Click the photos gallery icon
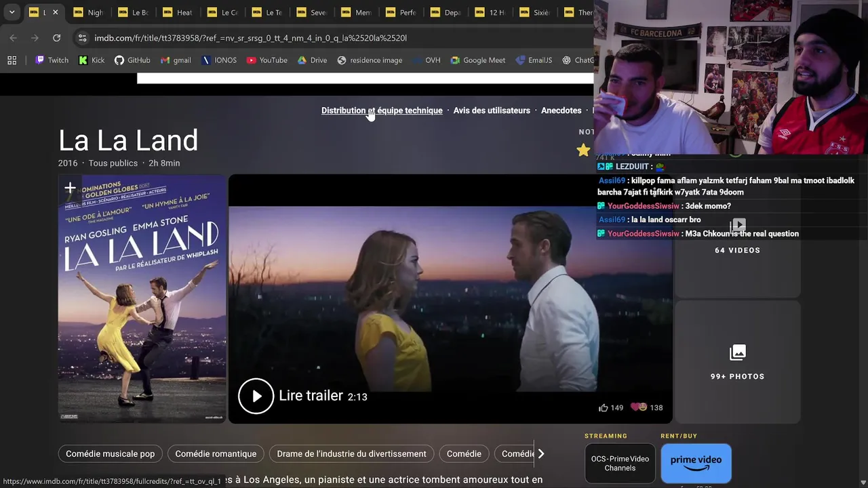 [737, 352]
